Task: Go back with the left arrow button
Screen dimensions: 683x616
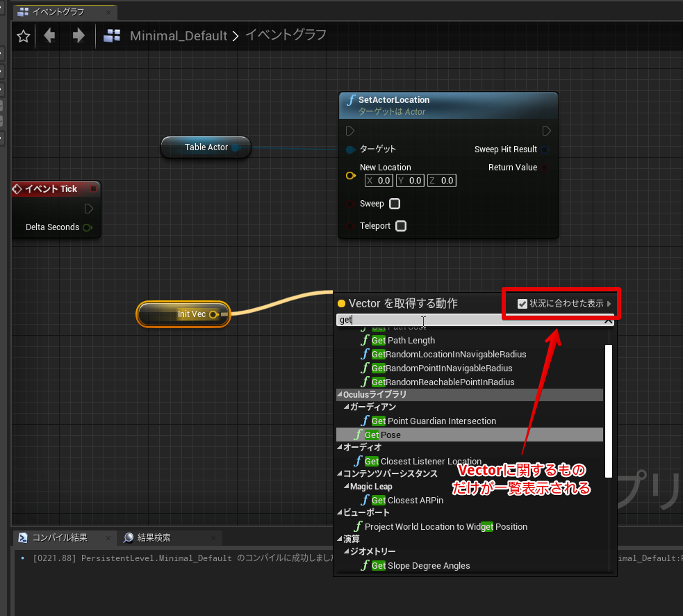Action: coord(49,35)
